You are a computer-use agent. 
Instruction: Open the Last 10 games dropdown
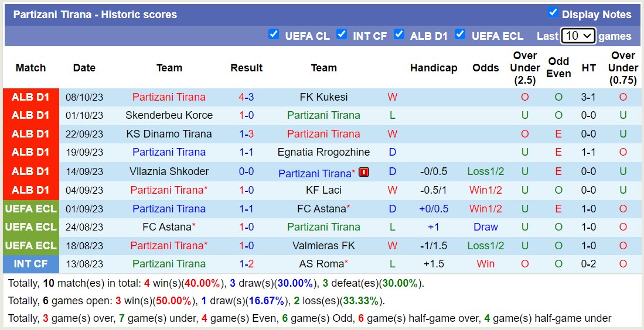(578, 36)
